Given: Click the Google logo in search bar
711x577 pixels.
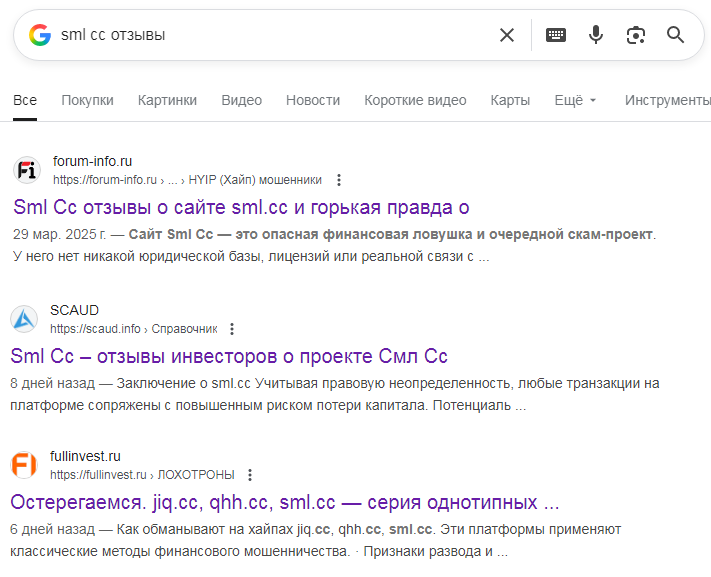Looking at the screenshot, I should click(40, 35).
